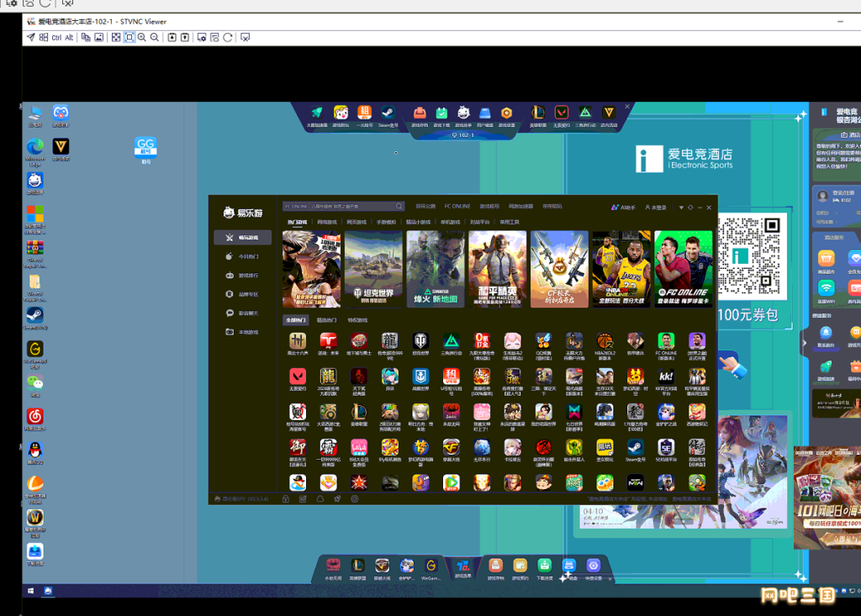Click the launcher search input field

pos(344,207)
